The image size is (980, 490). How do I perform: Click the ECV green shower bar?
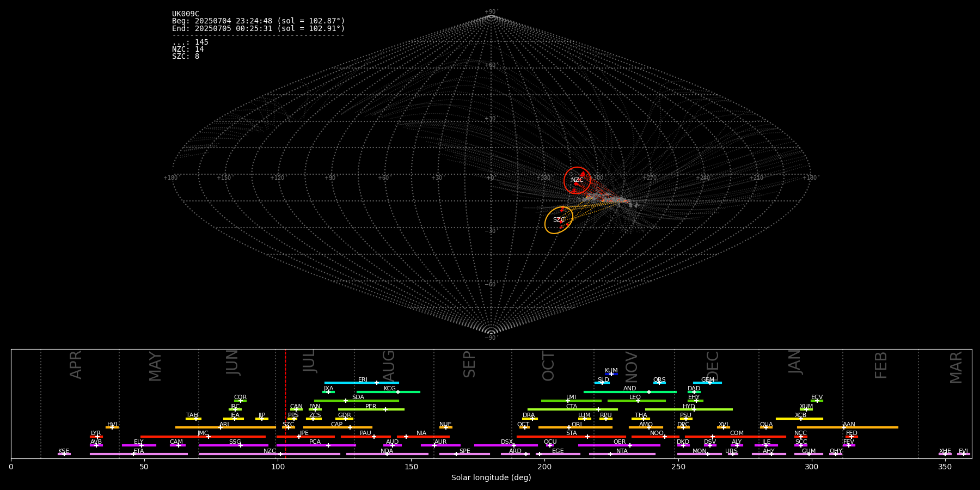pyautogui.click(x=817, y=401)
